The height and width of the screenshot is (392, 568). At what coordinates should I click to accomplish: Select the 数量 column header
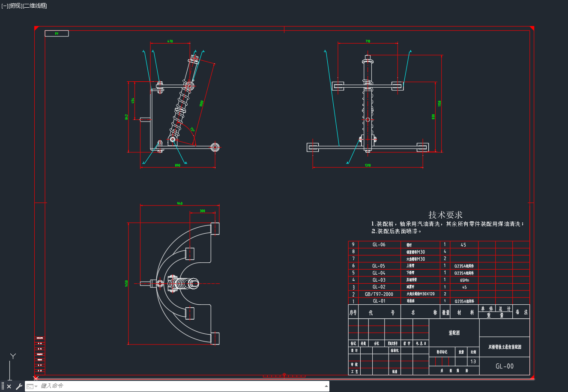pos(445,312)
